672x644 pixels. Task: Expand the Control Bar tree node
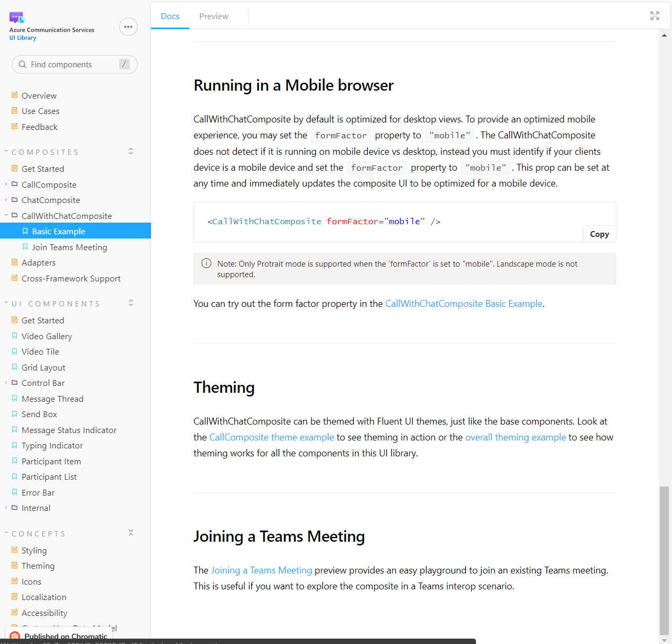click(6, 383)
